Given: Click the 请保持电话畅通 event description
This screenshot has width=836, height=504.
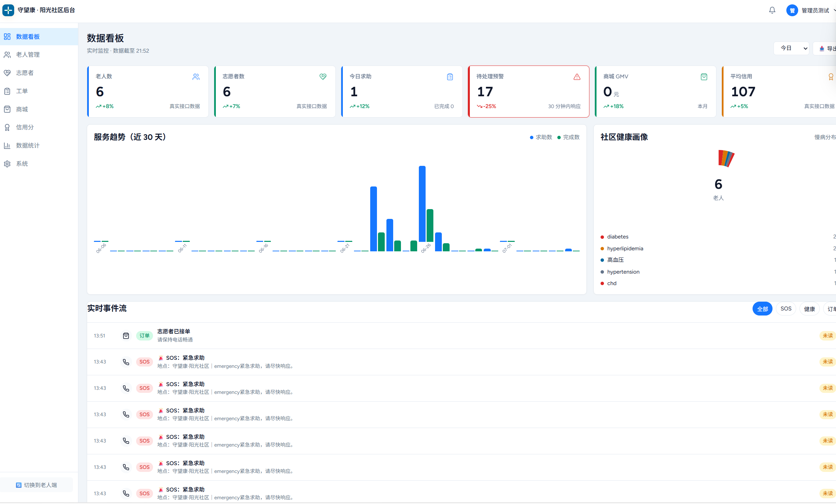Looking at the screenshot, I should [175, 340].
